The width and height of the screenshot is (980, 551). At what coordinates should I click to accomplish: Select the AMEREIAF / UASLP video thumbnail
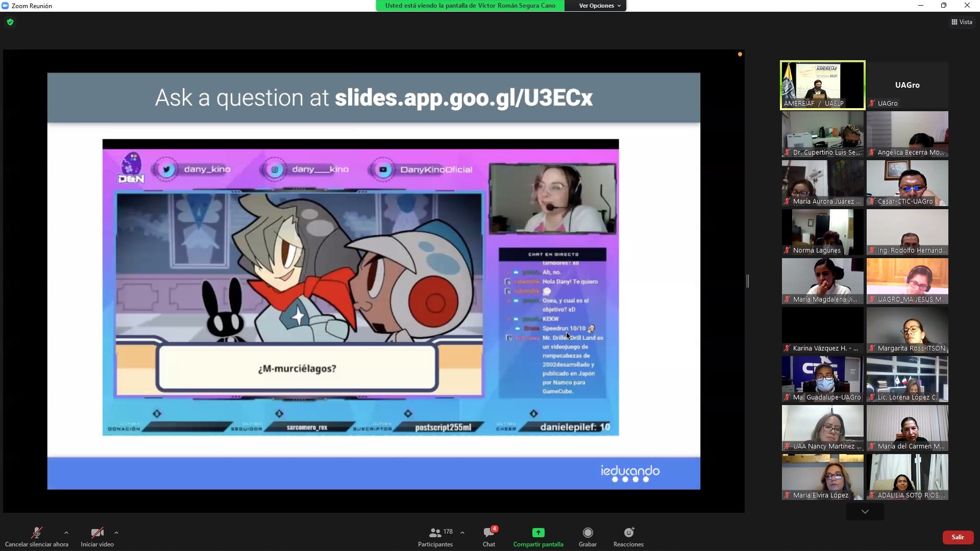822,85
